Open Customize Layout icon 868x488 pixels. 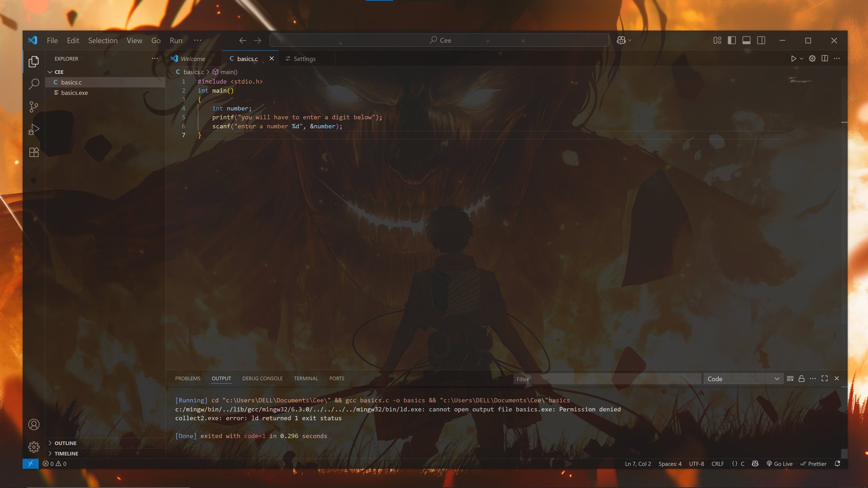[717, 40]
